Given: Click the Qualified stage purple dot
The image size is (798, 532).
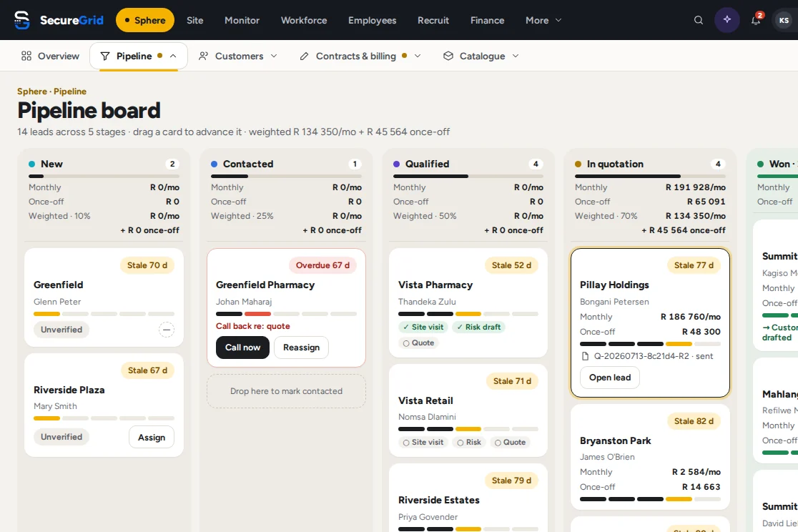Looking at the screenshot, I should pyautogui.click(x=396, y=164).
